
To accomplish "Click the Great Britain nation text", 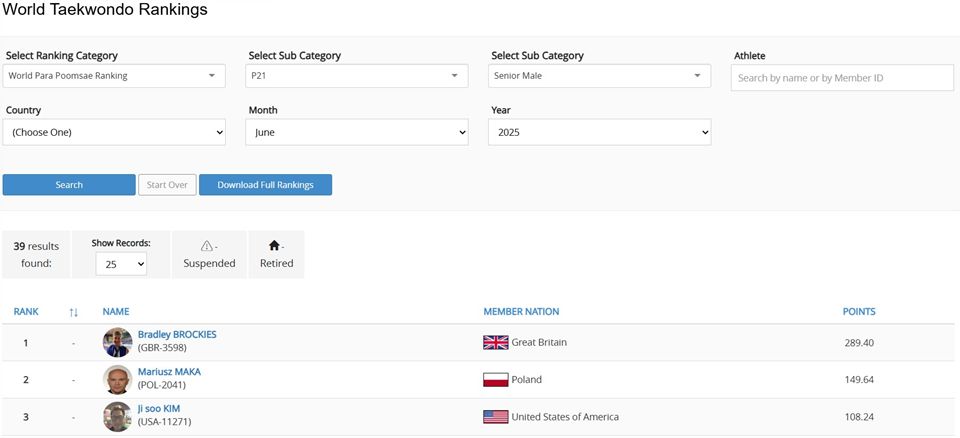I will (x=539, y=342).
